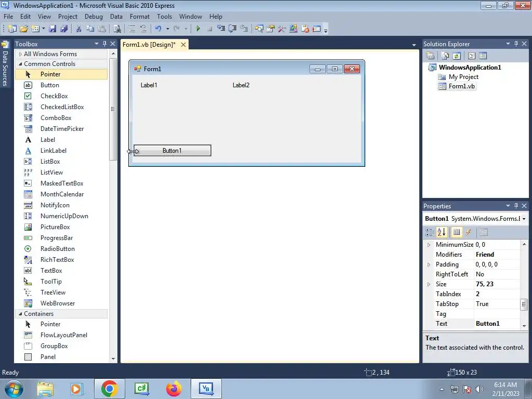Open the Toolbox wrench-and-hammer toolbar icon
The image size is (532, 399).
click(282, 29)
